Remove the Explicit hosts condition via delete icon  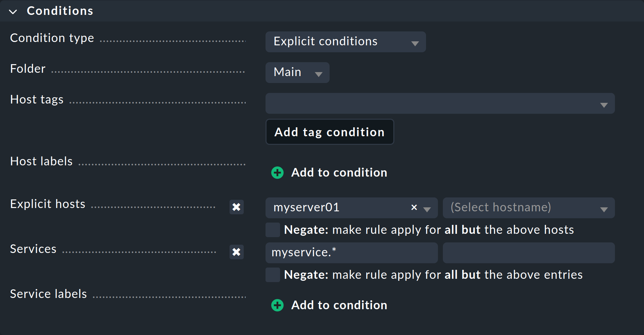pyautogui.click(x=236, y=207)
